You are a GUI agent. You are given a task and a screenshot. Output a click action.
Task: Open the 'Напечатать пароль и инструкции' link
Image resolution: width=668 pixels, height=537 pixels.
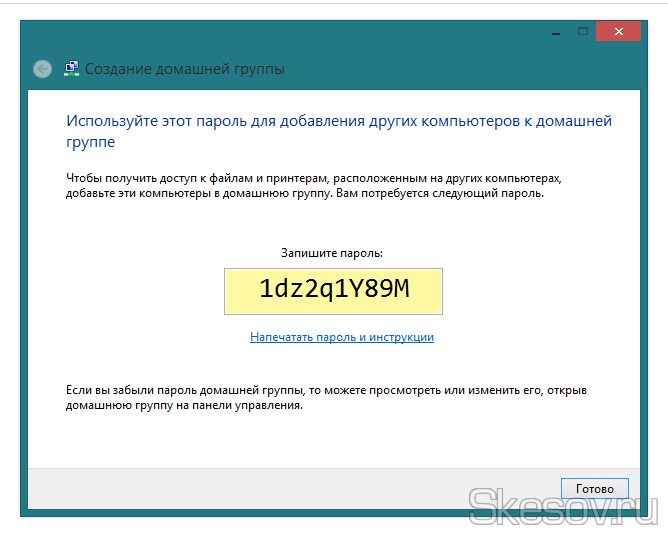(x=341, y=338)
